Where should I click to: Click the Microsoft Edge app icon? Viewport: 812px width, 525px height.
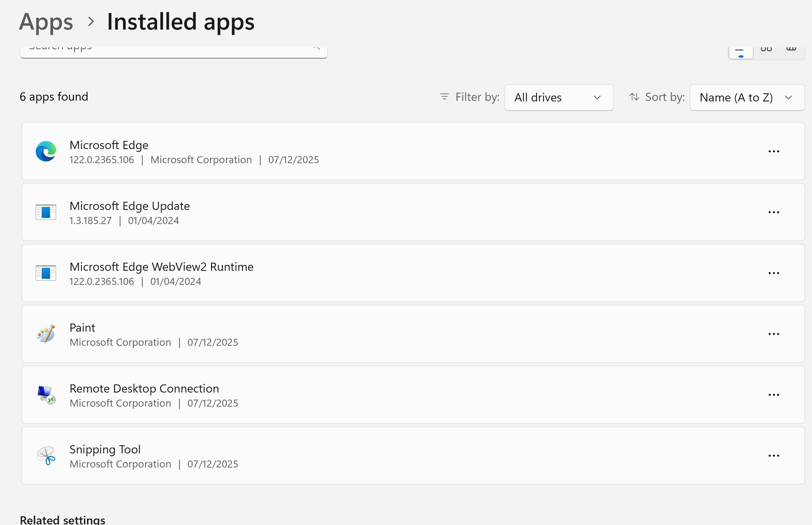[x=46, y=151]
